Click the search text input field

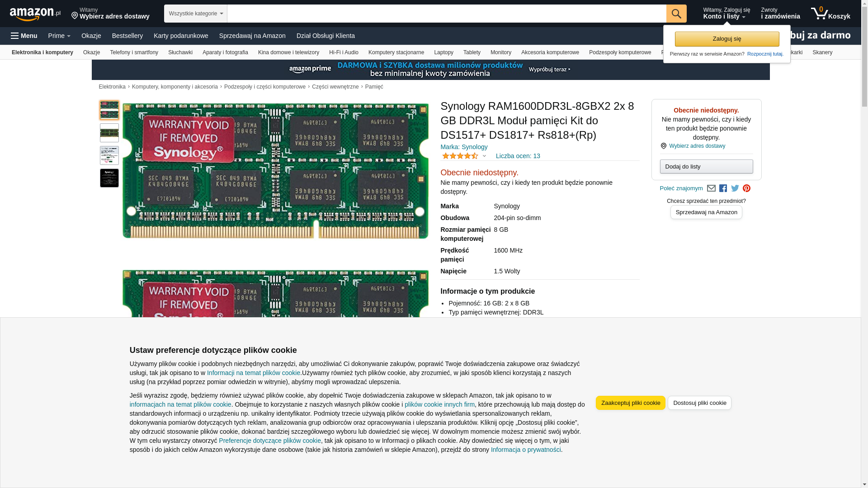446,14
